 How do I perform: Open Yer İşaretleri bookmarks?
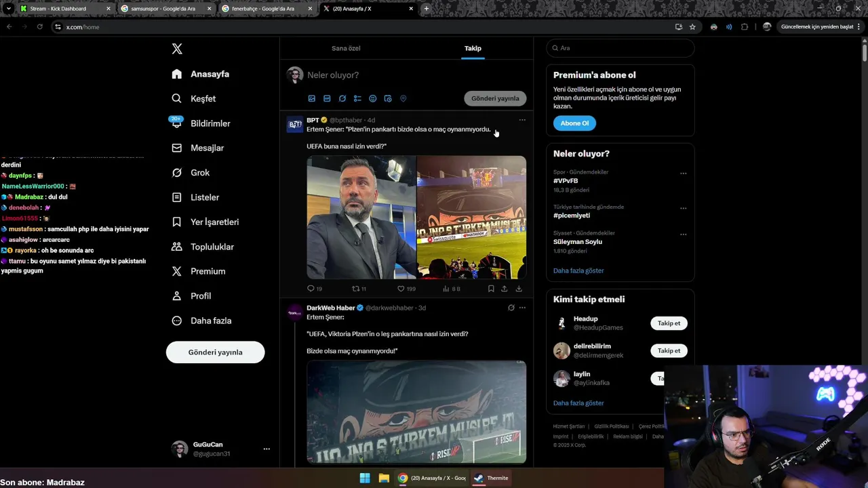tap(205, 222)
